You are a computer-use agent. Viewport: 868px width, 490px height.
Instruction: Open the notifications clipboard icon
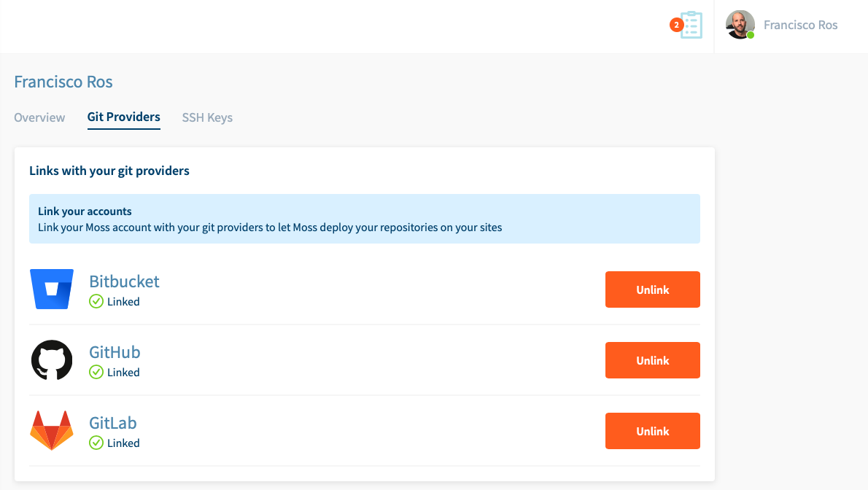pos(691,25)
